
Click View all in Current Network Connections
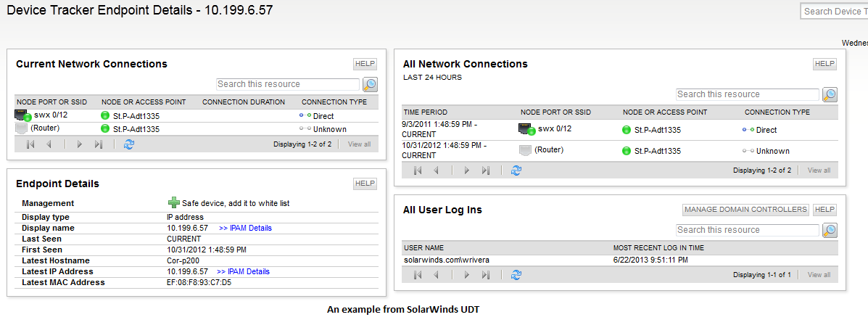click(359, 144)
